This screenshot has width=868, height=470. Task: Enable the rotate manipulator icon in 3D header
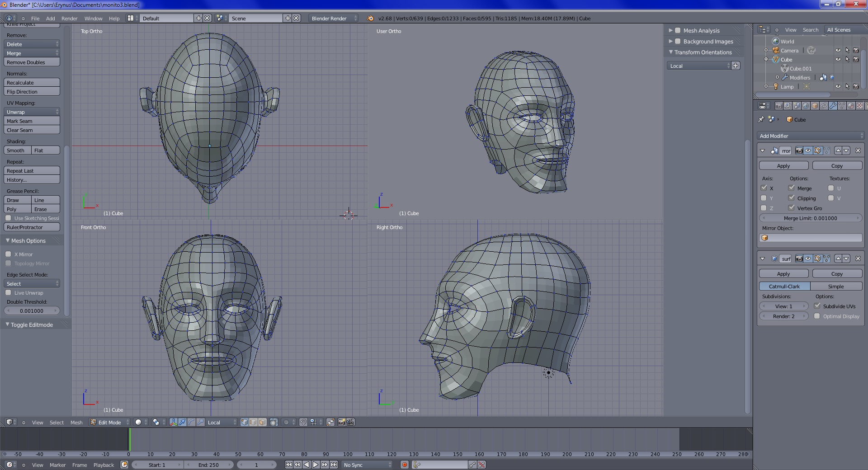click(191, 422)
